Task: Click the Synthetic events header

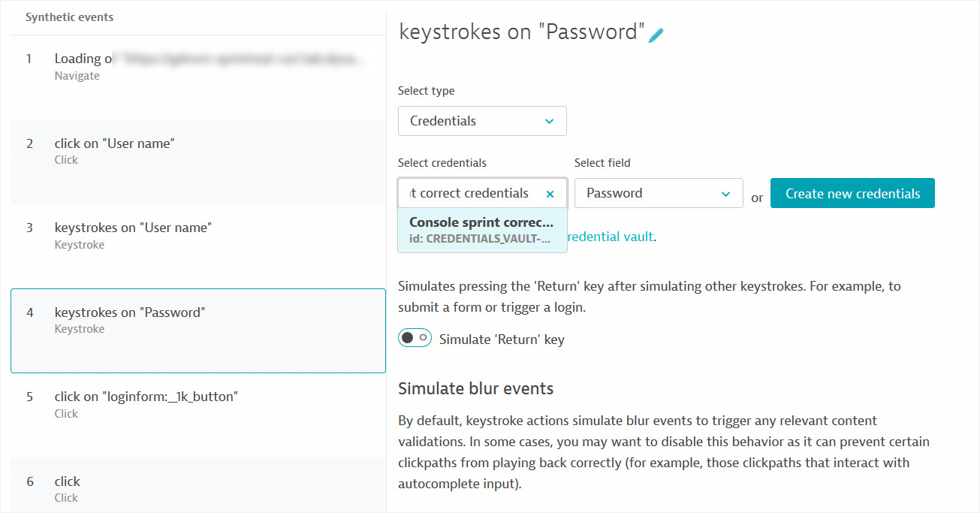Action: (70, 17)
